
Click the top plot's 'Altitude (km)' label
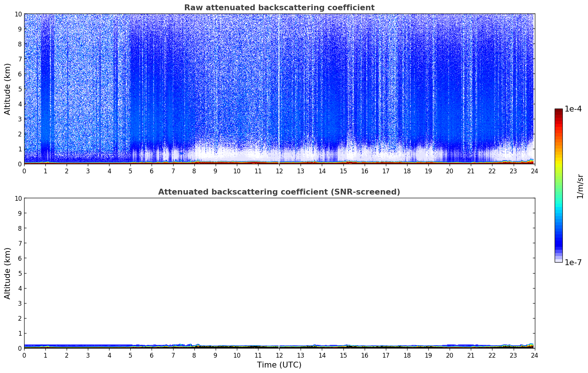point(8,89)
